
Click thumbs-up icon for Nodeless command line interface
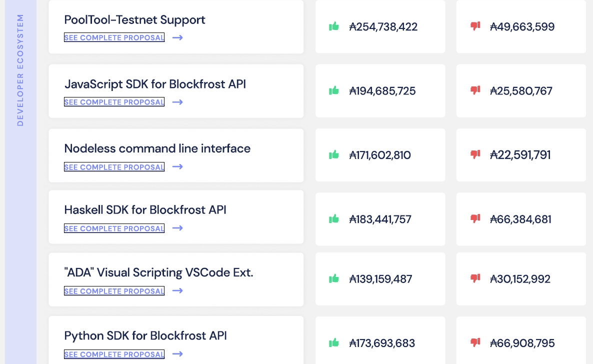click(x=333, y=155)
